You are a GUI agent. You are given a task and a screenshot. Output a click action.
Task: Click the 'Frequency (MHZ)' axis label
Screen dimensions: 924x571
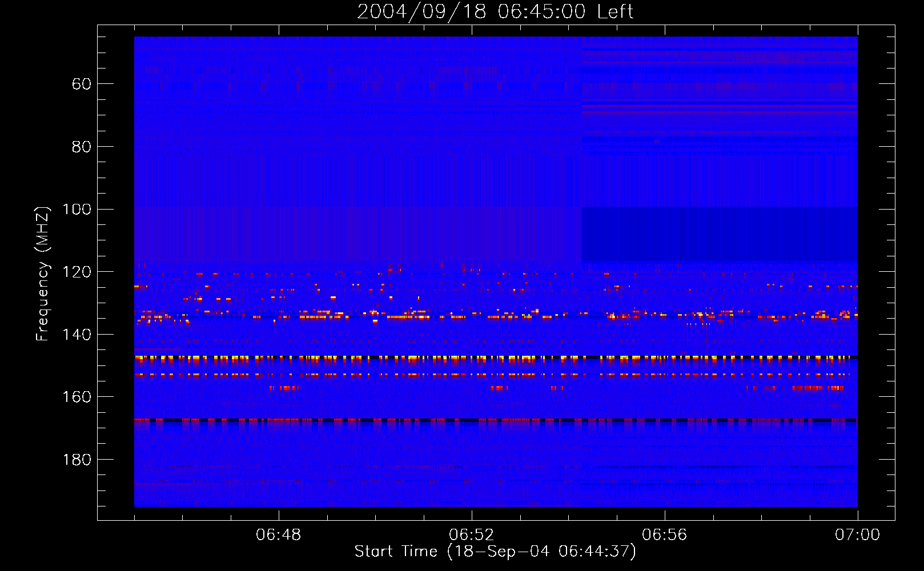click(x=42, y=274)
